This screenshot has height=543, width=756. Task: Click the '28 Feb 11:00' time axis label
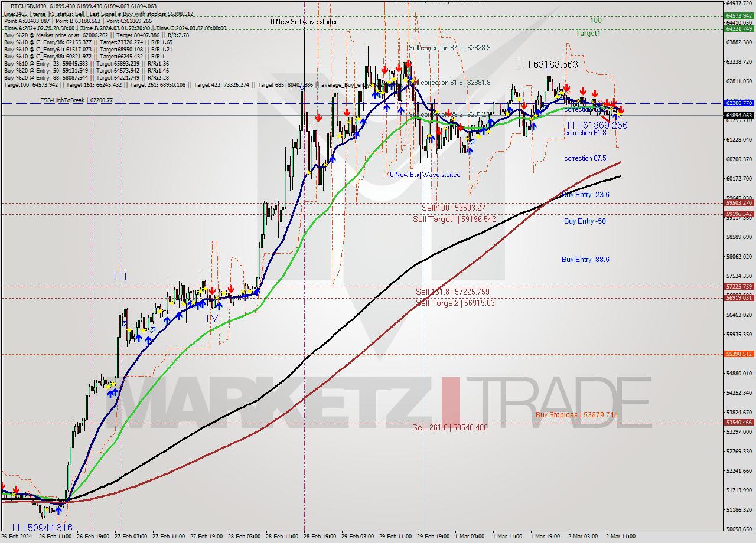pyautogui.click(x=281, y=537)
